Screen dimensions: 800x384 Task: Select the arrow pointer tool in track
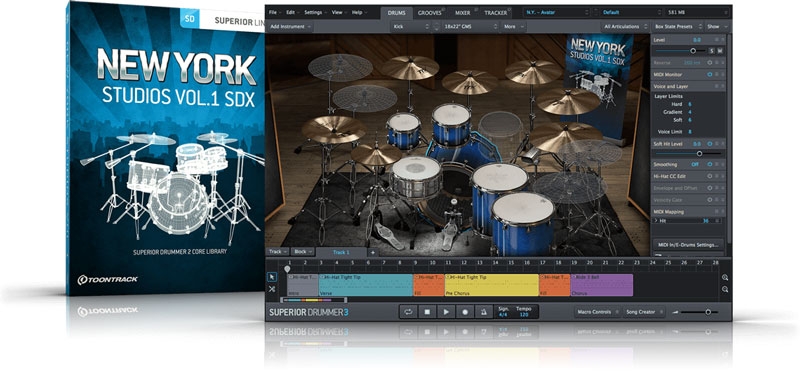[x=272, y=277]
